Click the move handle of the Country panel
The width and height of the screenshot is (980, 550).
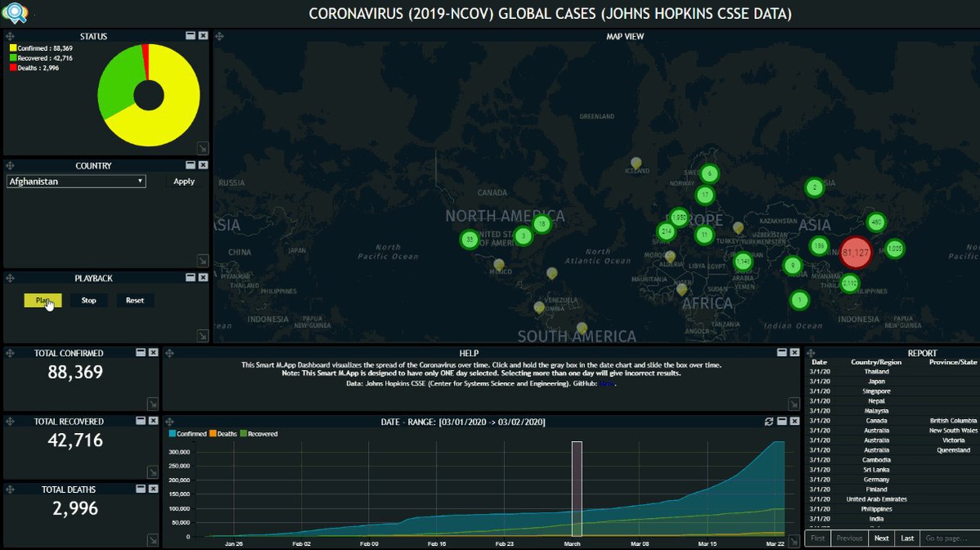coord(10,165)
